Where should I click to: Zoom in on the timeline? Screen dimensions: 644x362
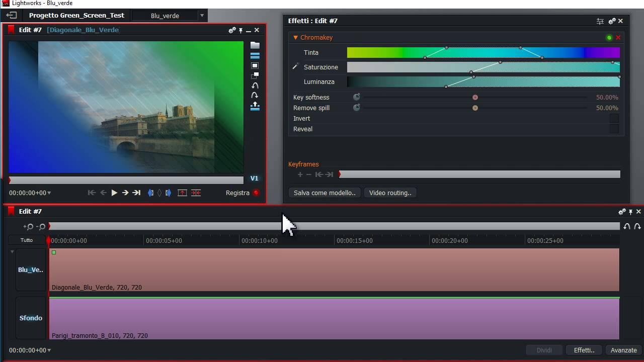point(28,227)
